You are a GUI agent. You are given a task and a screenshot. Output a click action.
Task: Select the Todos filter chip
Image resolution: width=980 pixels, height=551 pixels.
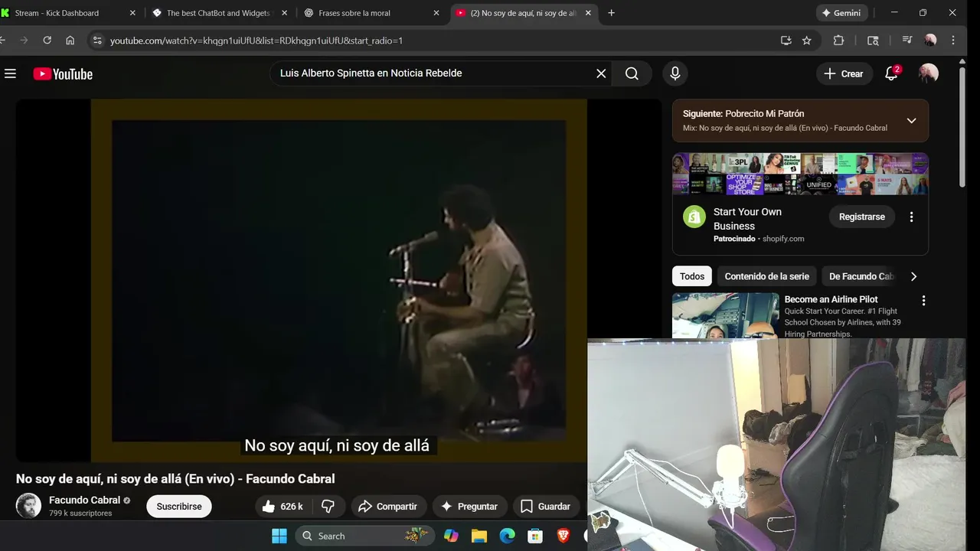[x=692, y=276]
